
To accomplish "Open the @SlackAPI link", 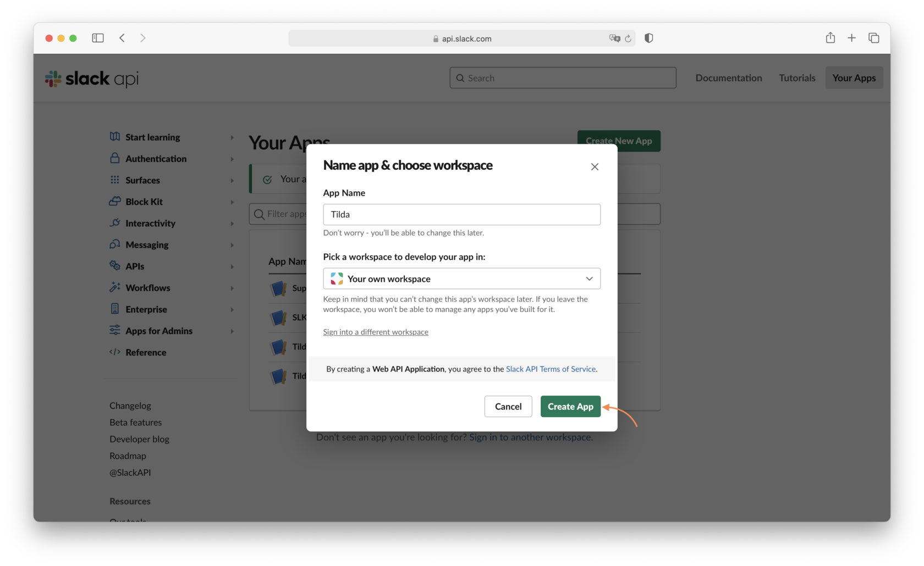I will point(130,473).
